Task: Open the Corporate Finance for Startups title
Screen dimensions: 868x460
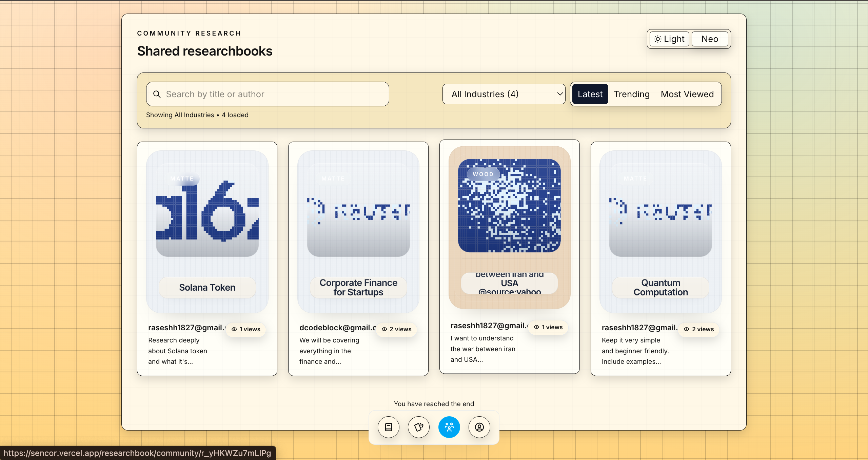Action: pos(358,288)
